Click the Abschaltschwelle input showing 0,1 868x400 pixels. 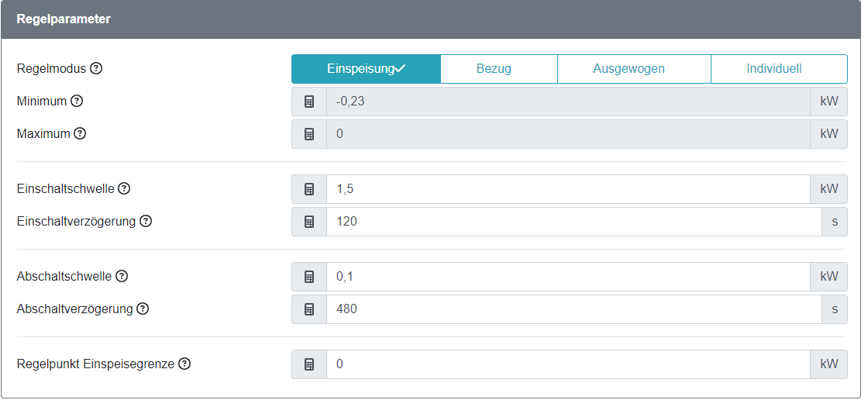[x=567, y=277]
